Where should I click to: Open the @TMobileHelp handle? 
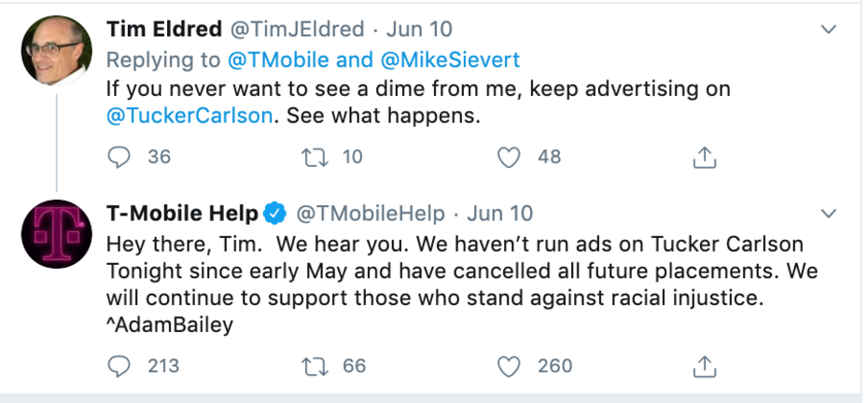point(371,214)
